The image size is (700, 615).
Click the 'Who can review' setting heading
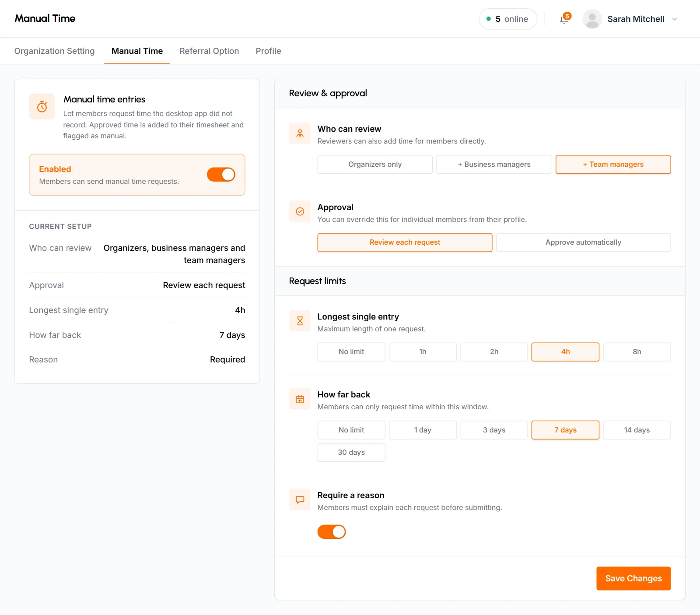(349, 129)
